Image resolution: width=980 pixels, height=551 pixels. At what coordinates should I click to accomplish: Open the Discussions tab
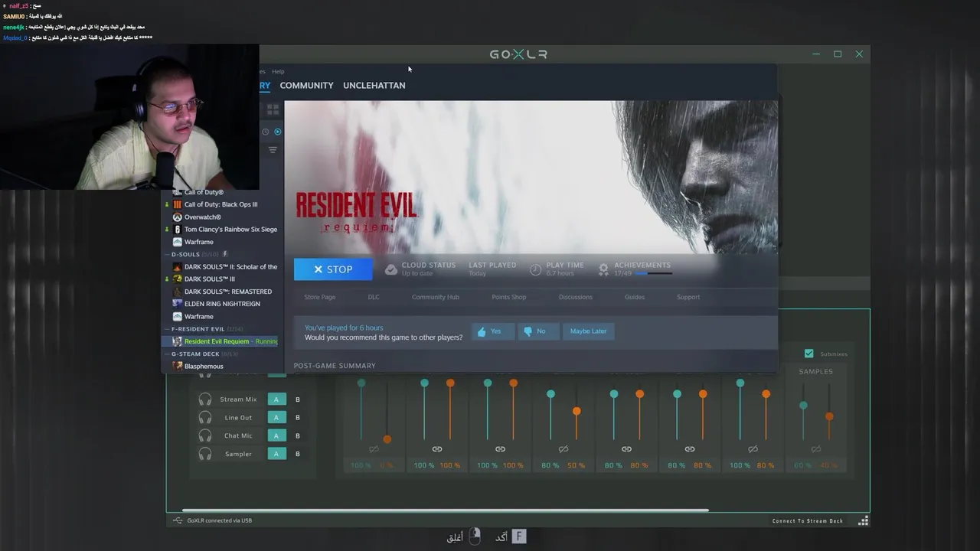[x=576, y=297]
